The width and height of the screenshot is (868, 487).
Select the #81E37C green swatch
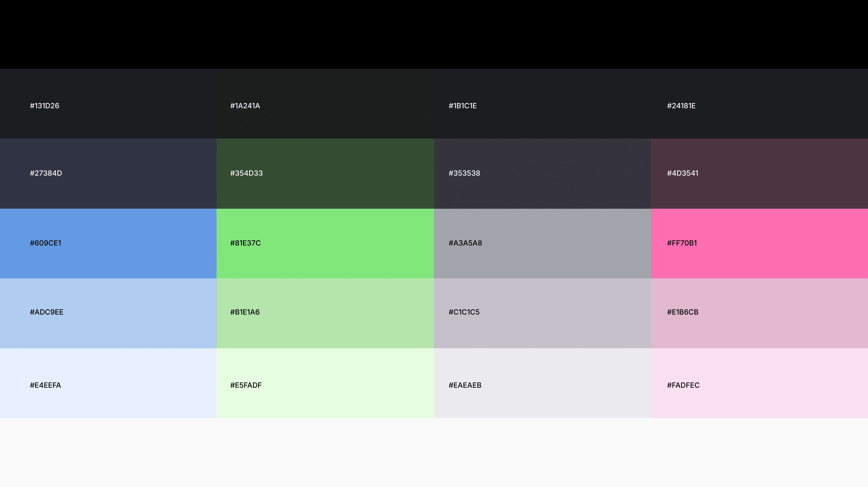coord(325,243)
